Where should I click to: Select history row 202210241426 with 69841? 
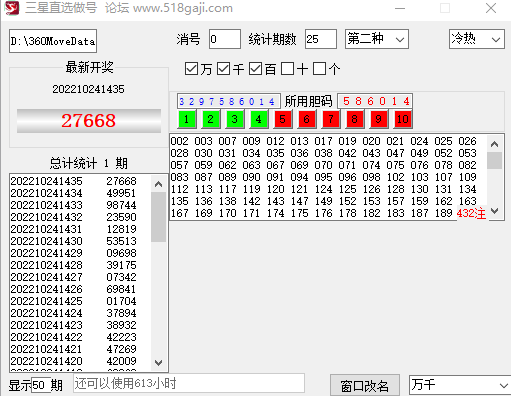click(74, 289)
